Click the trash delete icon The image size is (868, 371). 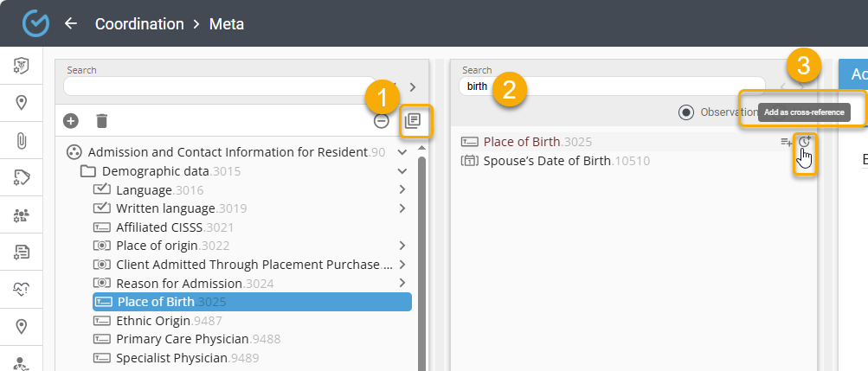coord(102,121)
